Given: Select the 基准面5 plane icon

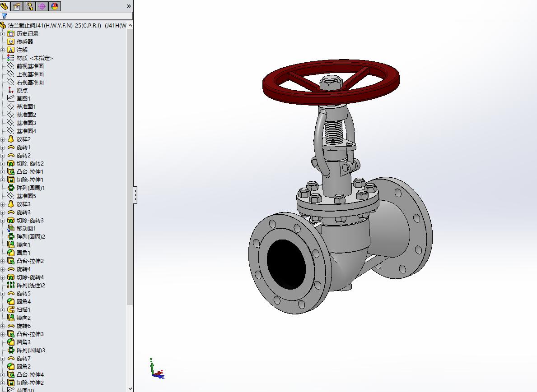Looking at the screenshot, I should (x=11, y=196).
